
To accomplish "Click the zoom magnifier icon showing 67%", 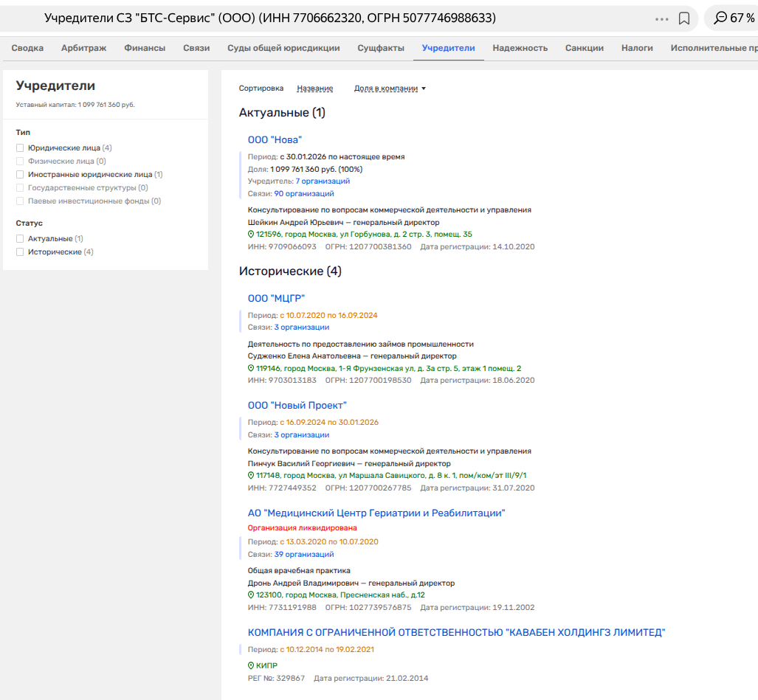I will coord(720,18).
